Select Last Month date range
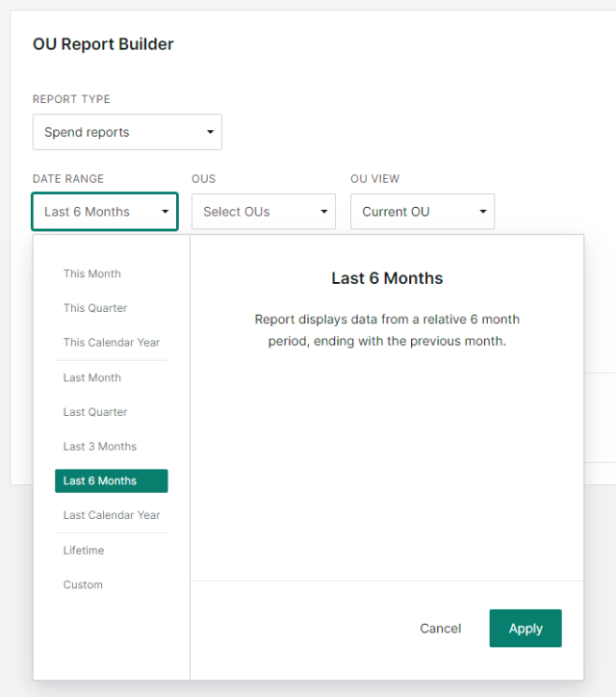This screenshot has width=616, height=697. (x=92, y=377)
